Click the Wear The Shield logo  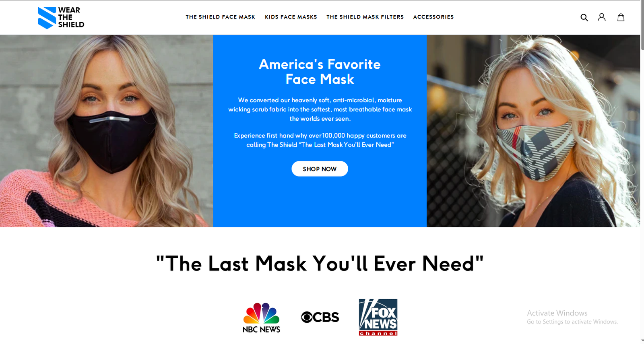click(x=61, y=17)
